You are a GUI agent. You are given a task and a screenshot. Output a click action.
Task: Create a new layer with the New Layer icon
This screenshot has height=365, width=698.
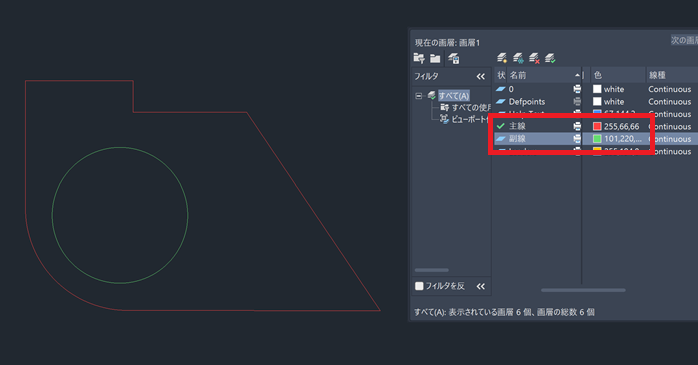502,58
